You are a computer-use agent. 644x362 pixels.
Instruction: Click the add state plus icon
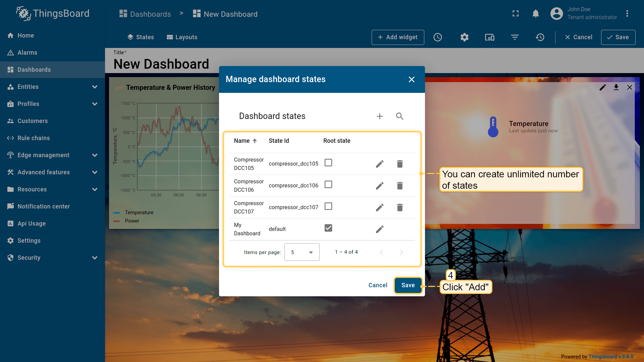pyautogui.click(x=380, y=116)
